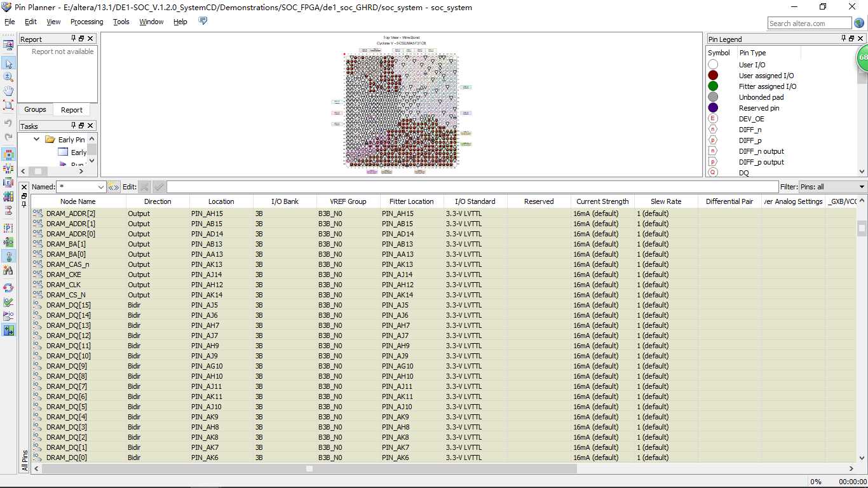Click the Slew Rate column header
This screenshot has height=488, width=868.
tap(666, 201)
